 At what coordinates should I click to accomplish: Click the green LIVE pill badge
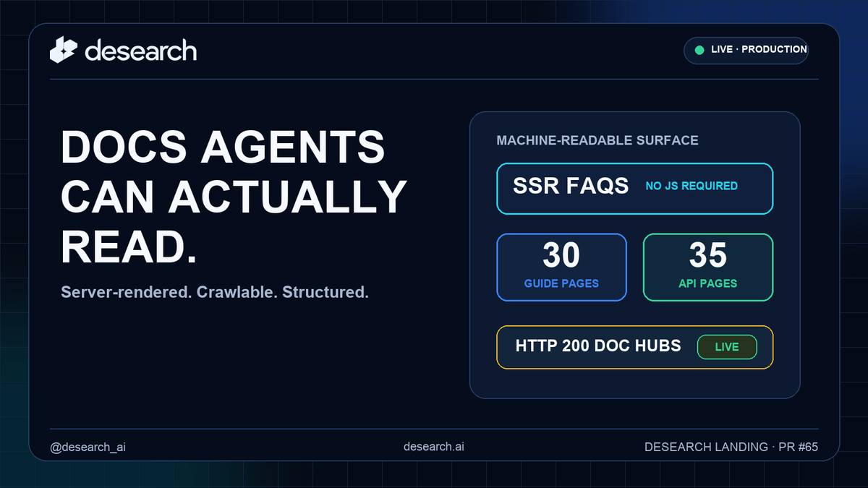point(727,347)
